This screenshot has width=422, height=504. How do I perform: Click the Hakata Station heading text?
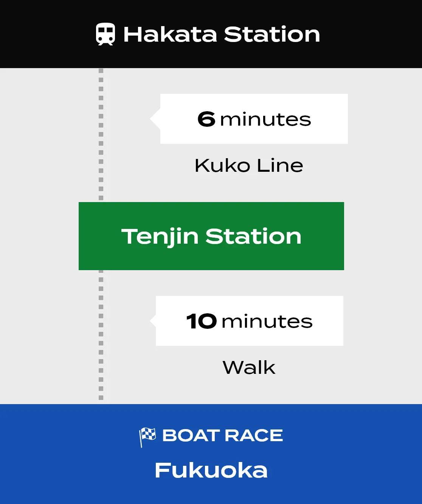[x=222, y=34]
